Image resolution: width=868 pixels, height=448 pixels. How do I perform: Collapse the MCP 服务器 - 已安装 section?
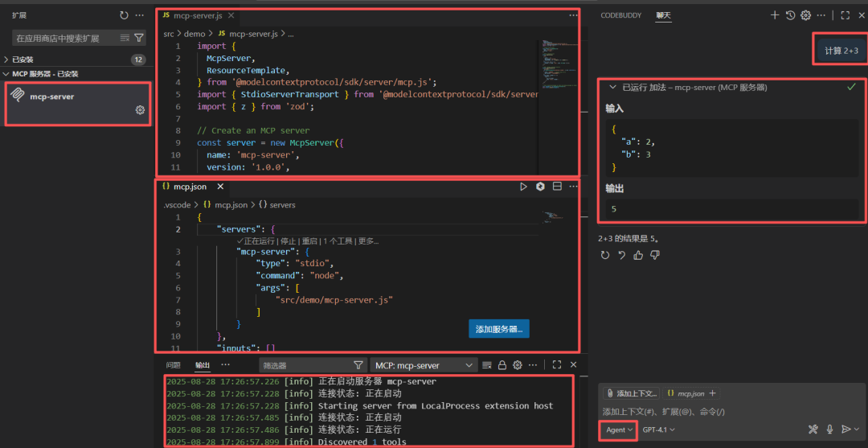click(77, 74)
